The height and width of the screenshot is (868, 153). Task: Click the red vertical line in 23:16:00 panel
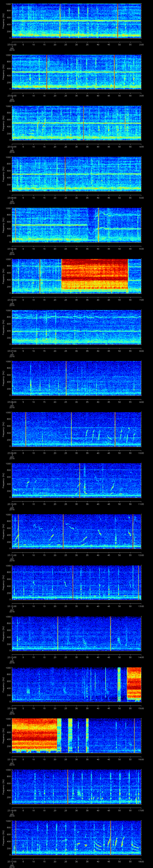click(x=67, y=787)
